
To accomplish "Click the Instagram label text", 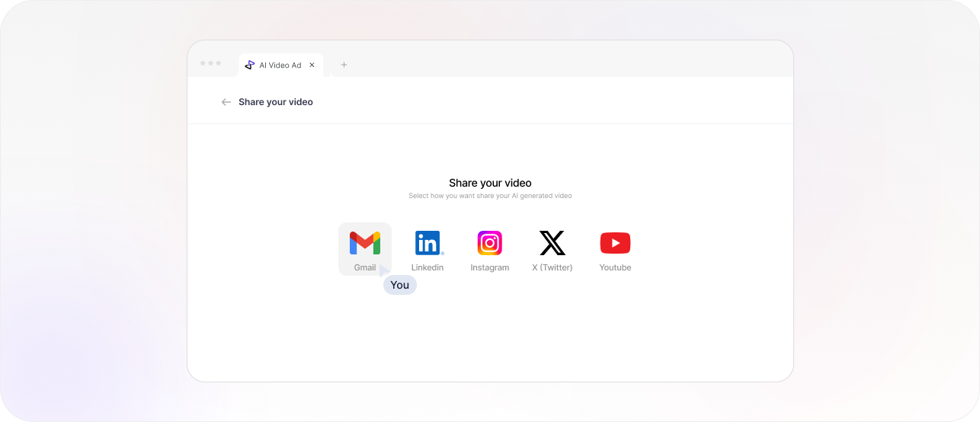I will (490, 267).
